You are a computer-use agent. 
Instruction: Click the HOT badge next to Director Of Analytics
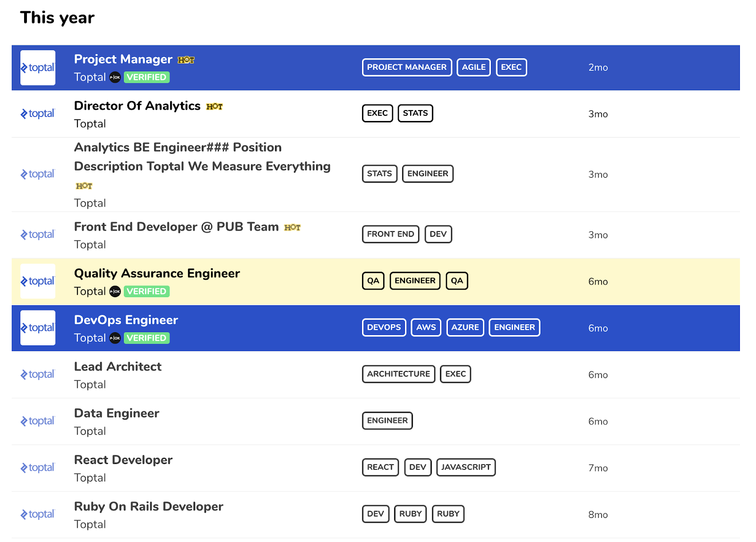(x=215, y=107)
